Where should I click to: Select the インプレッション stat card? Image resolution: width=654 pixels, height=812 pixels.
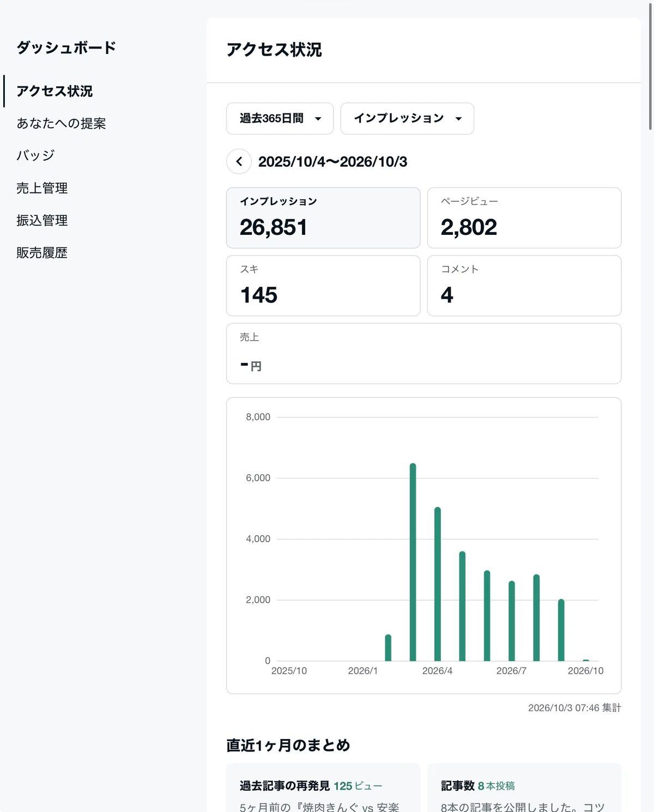point(323,218)
